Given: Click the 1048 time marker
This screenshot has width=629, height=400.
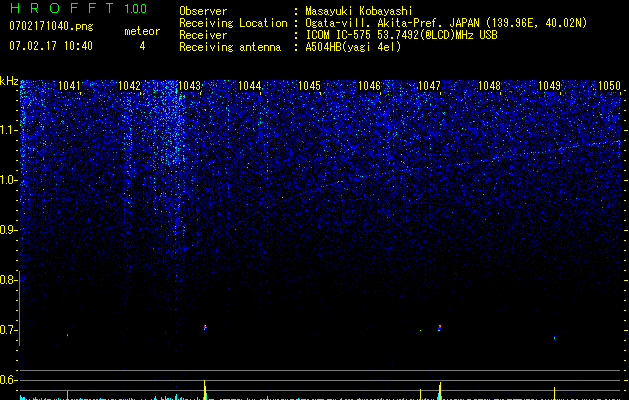Looking at the screenshot, I should point(489,86).
